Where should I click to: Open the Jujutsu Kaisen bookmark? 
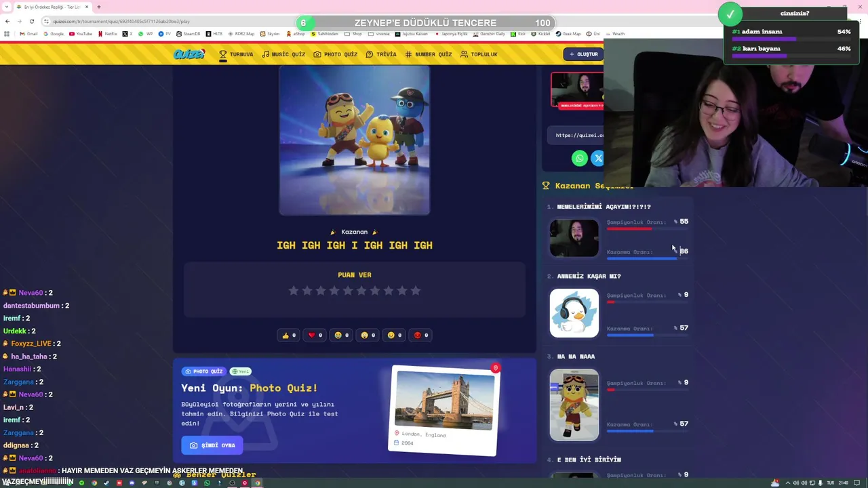click(412, 34)
